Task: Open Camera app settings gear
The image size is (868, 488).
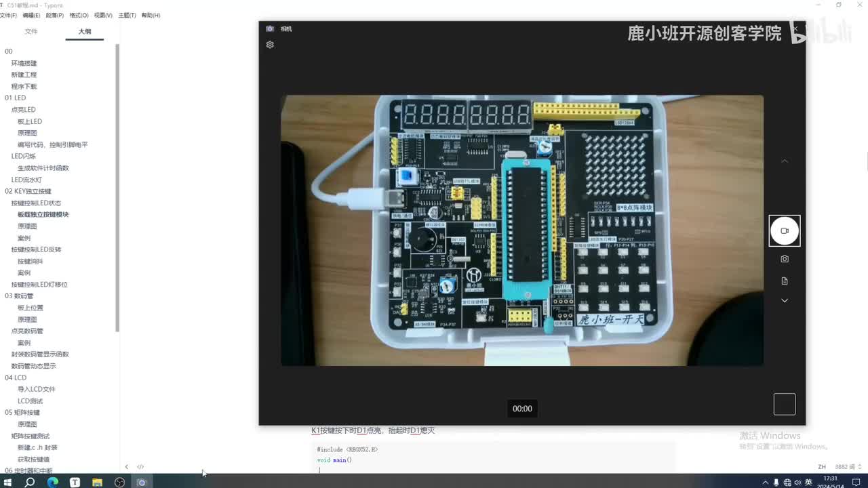Action: [270, 45]
